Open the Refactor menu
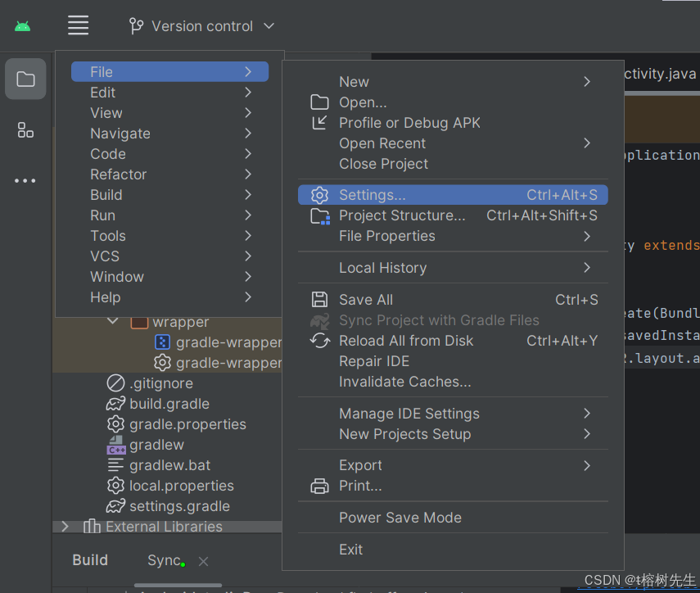700x593 pixels. tap(169, 174)
